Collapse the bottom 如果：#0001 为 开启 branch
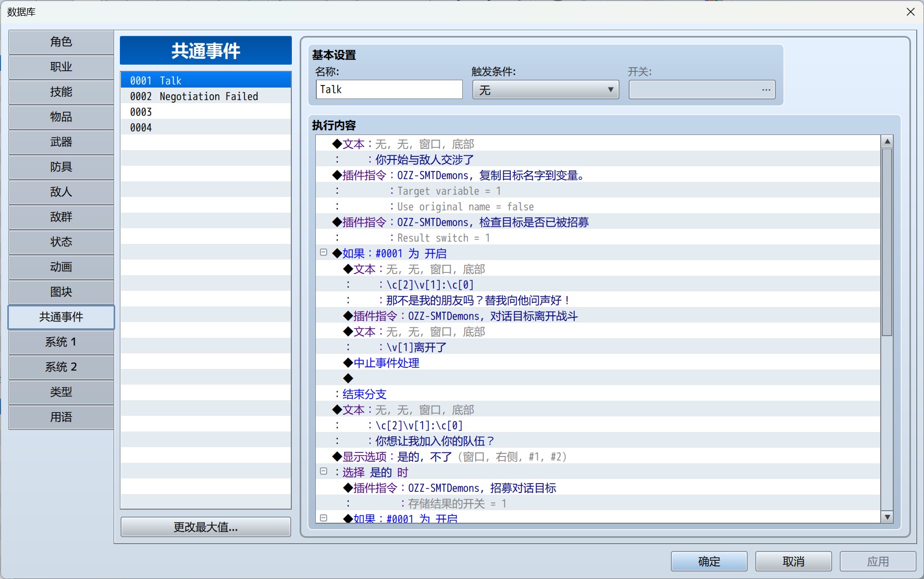 click(324, 519)
